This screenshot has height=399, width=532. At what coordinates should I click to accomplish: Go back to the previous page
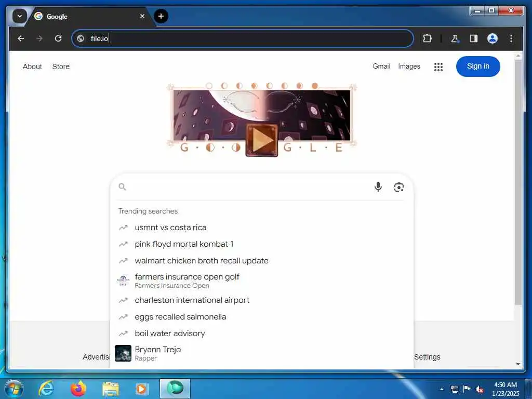21,38
